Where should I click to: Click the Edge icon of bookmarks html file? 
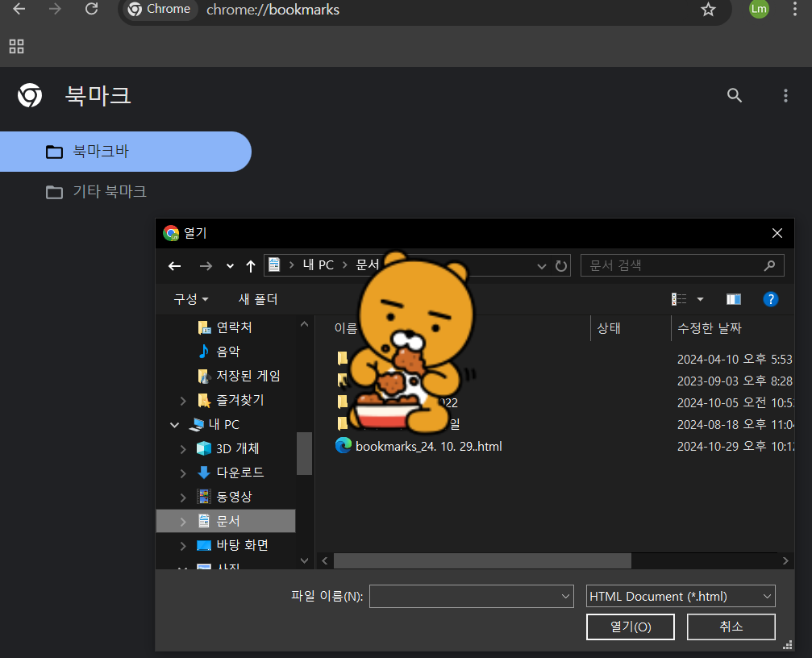tap(344, 446)
